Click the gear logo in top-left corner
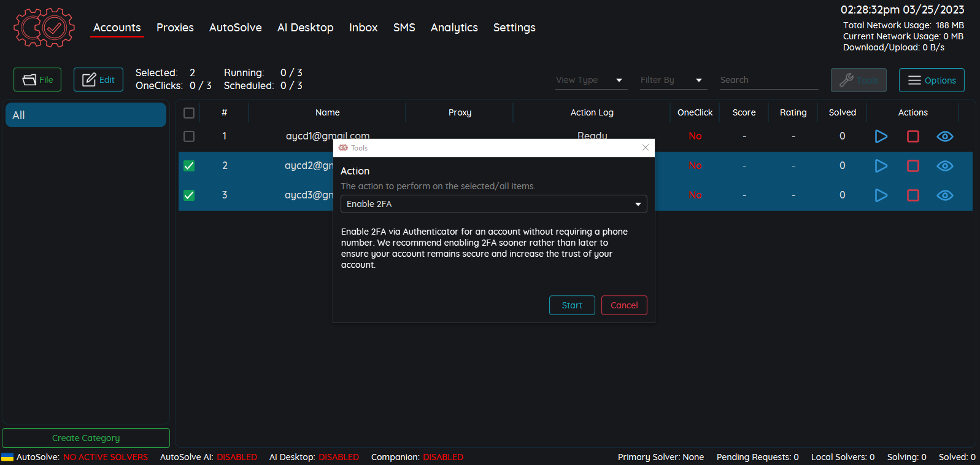The height and width of the screenshot is (465, 980). pyautogui.click(x=44, y=28)
